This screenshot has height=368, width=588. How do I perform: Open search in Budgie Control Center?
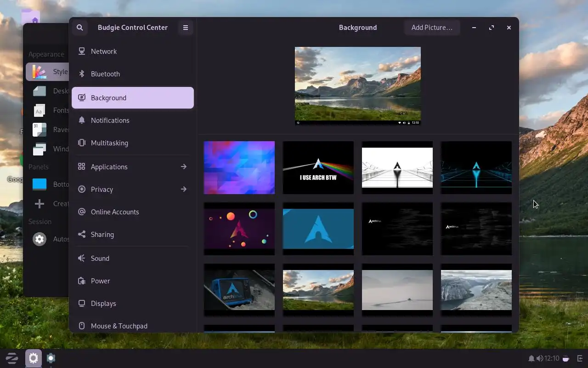tap(80, 28)
